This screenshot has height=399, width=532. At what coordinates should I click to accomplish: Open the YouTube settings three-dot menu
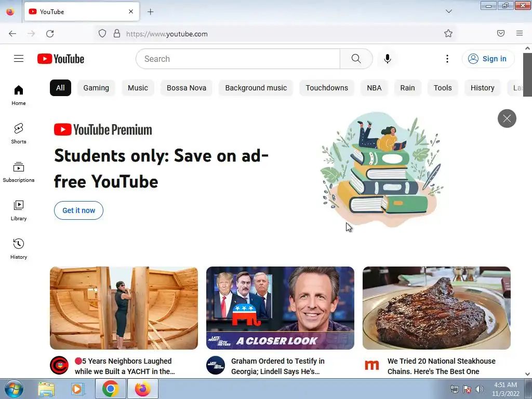tap(447, 59)
